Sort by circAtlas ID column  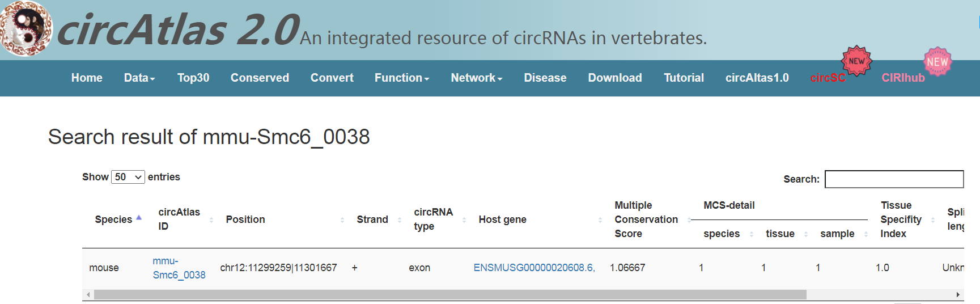211,219
